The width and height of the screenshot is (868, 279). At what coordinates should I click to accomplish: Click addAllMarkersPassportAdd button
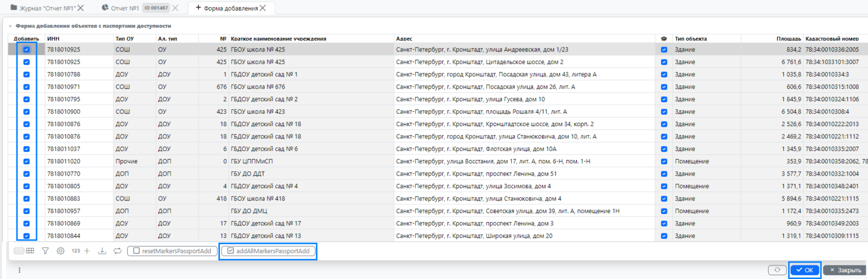(x=268, y=251)
